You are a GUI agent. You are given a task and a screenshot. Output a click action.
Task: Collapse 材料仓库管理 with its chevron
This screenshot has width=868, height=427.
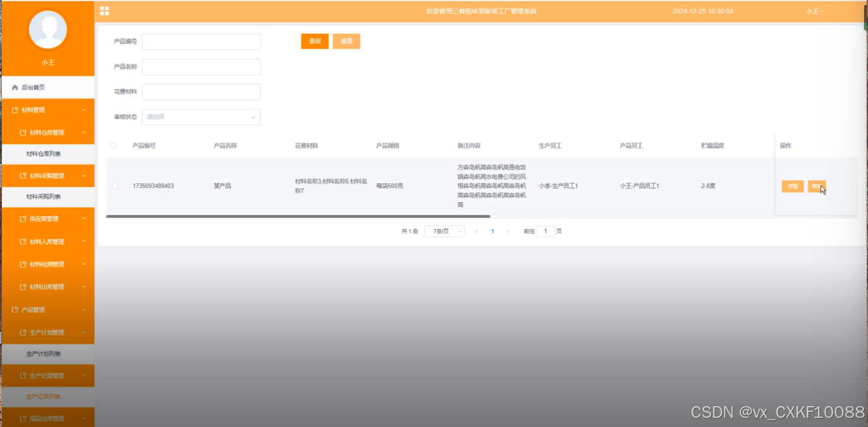point(83,133)
